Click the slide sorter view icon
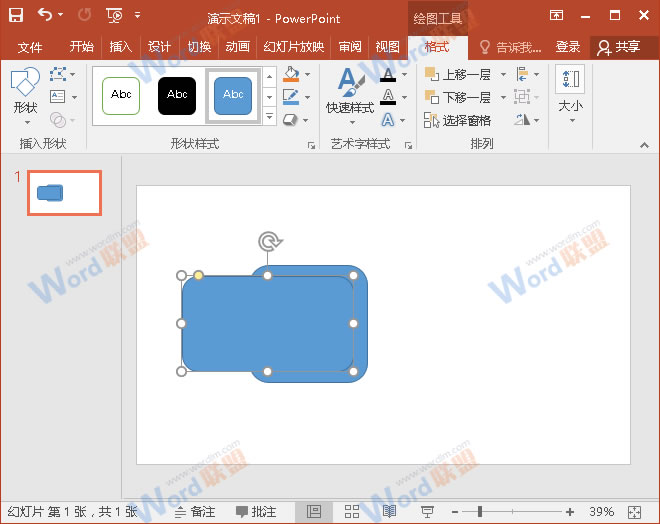The image size is (660, 524). click(x=352, y=512)
